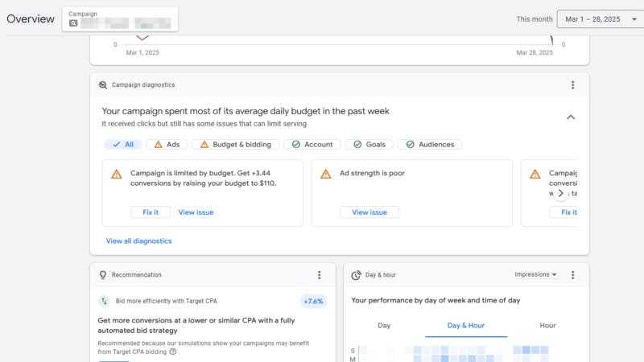Click the 'This month' label
Viewport: 644px width, 362px height.
(x=535, y=19)
